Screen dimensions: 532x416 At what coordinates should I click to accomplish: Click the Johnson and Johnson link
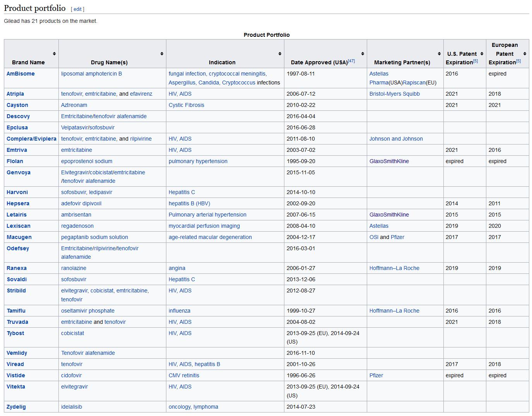[x=396, y=139]
